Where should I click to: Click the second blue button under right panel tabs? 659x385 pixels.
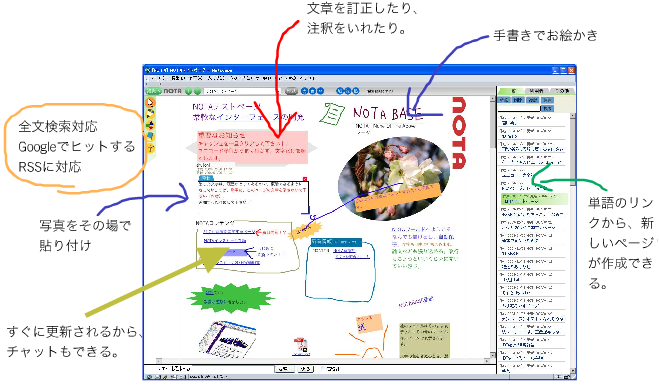pos(518,100)
